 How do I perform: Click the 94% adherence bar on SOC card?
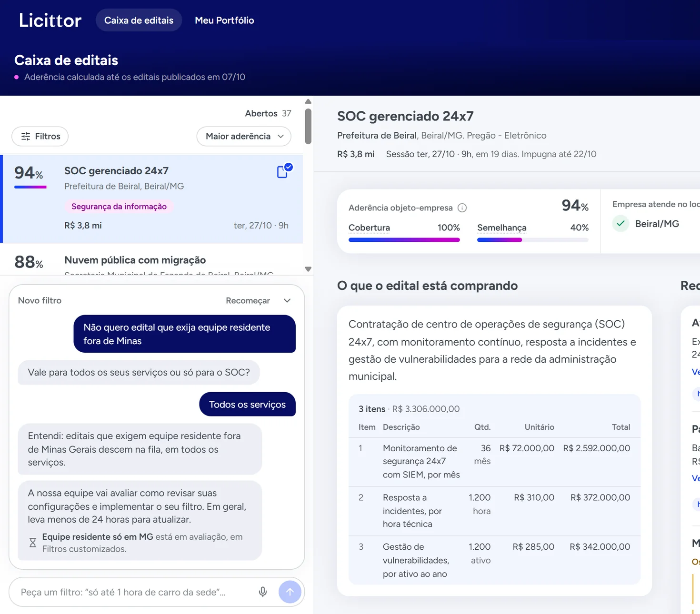point(30,187)
